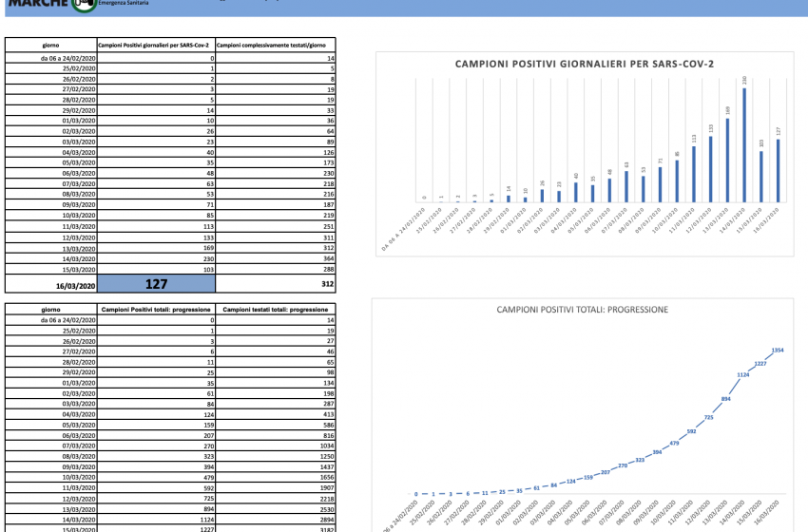Viewport: 808px width, 532px height.
Task: Click the bar labeled 169 in the bar chart
Action: [727, 161]
